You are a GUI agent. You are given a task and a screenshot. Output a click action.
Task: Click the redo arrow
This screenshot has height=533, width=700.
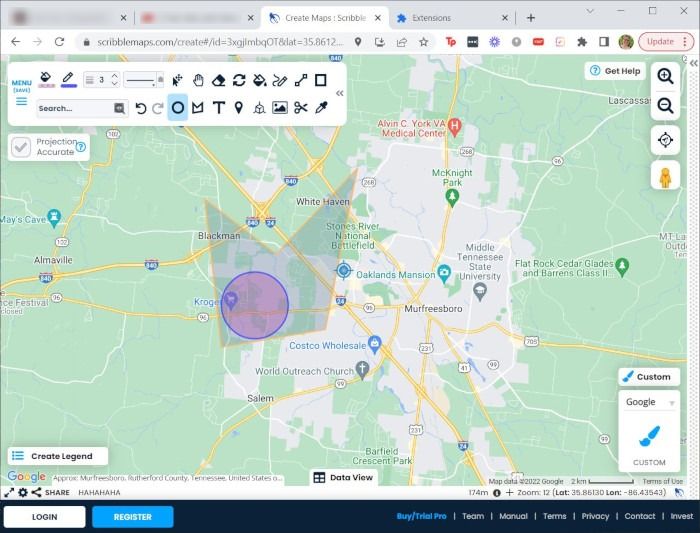158,108
